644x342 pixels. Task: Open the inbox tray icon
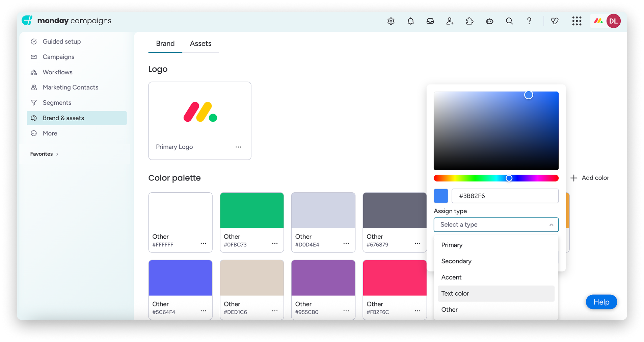point(430,21)
